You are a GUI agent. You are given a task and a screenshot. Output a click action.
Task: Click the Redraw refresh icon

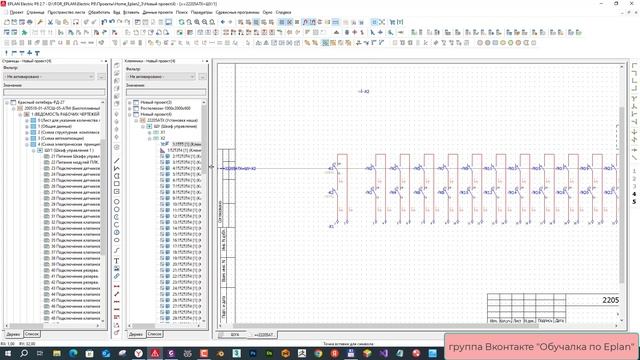pyautogui.click(x=181, y=22)
